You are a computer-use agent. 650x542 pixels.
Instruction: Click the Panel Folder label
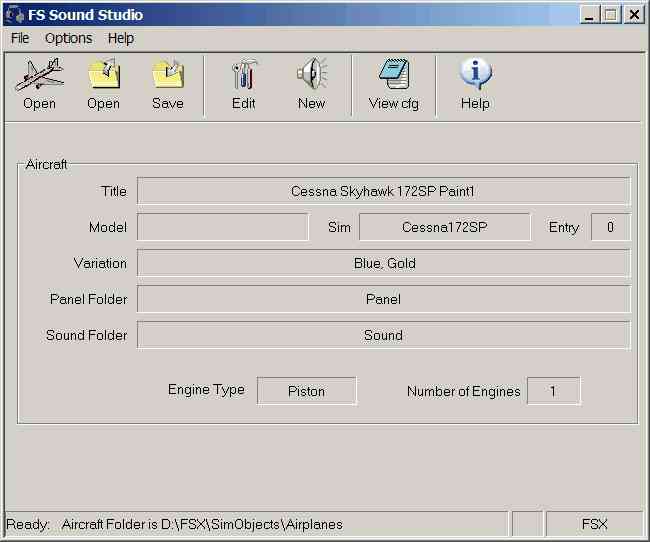click(x=88, y=299)
